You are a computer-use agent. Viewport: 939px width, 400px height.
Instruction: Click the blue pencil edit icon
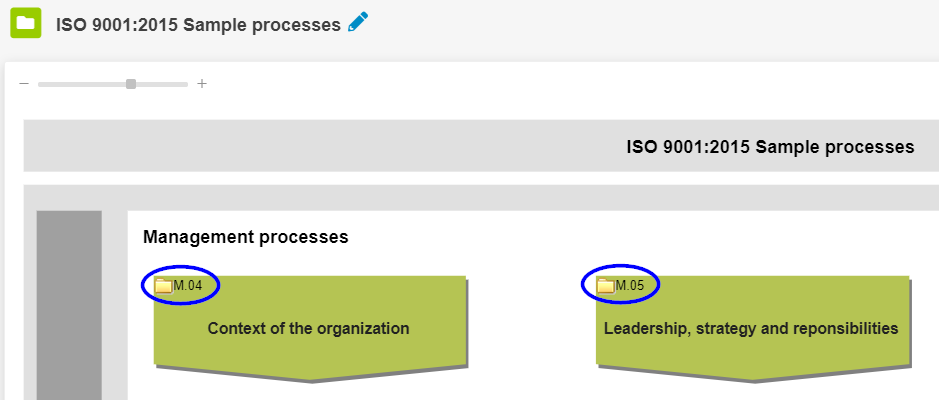[358, 23]
